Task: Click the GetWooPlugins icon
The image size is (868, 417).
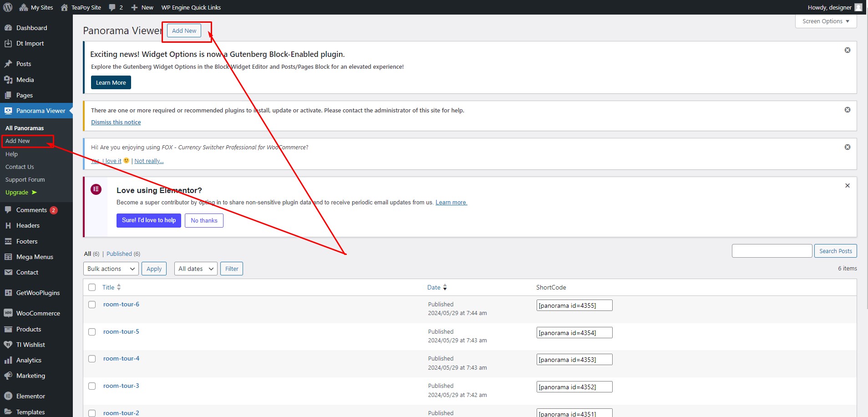Action: coord(8,293)
